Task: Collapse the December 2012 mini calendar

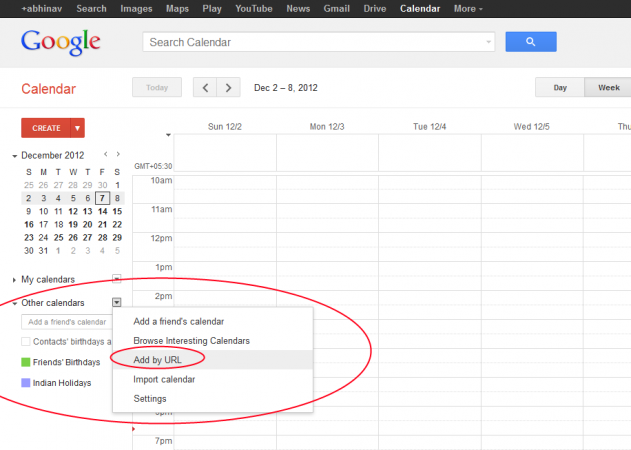Action: (x=15, y=156)
